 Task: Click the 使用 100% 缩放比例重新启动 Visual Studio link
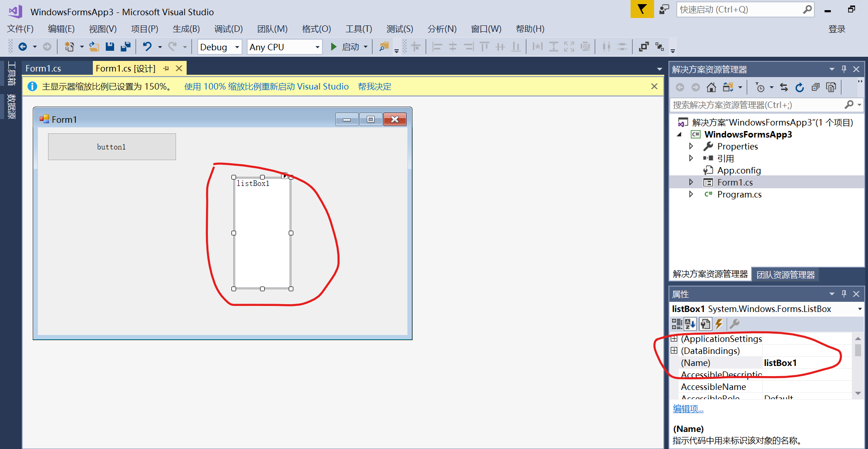[266, 86]
